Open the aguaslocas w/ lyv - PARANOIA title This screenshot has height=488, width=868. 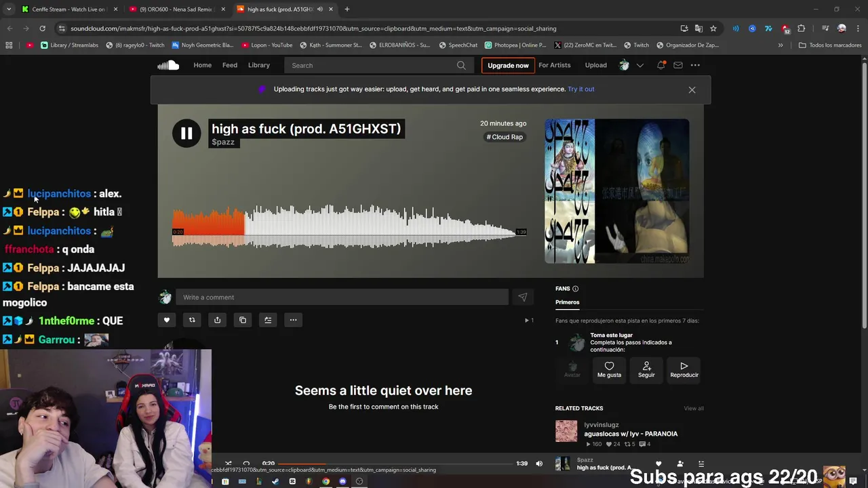tap(631, 434)
